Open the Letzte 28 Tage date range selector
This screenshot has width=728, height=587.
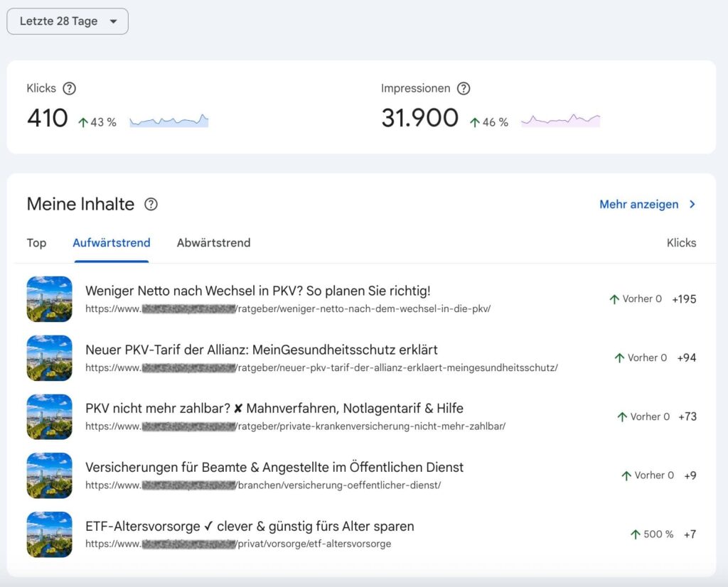[67, 21]
